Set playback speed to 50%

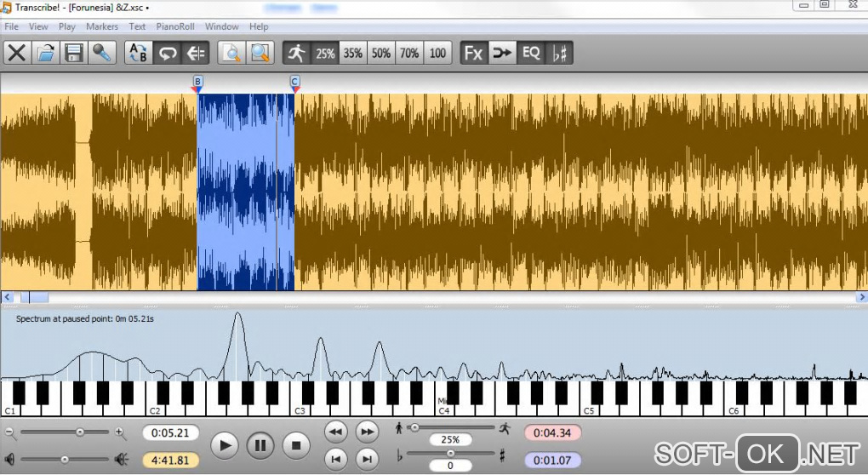(x=381, y=53)
